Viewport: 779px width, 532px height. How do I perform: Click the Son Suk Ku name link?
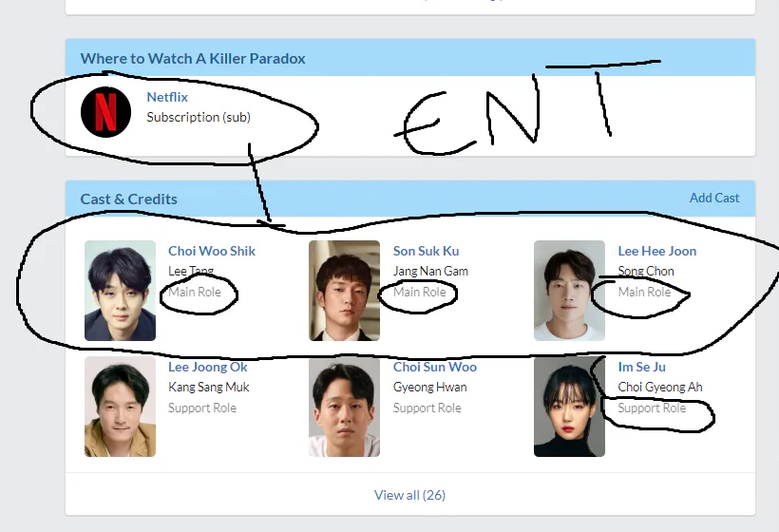click(427, 251)
